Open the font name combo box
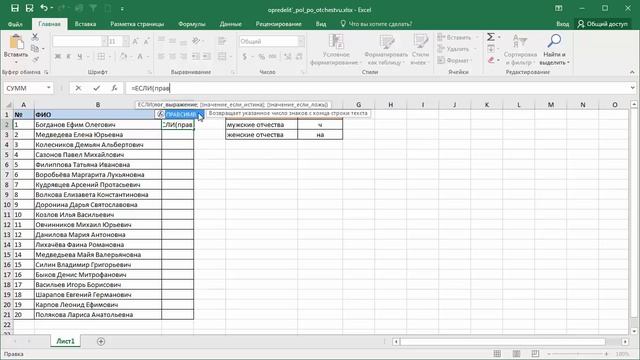640x360 pixels. point(80,41)
